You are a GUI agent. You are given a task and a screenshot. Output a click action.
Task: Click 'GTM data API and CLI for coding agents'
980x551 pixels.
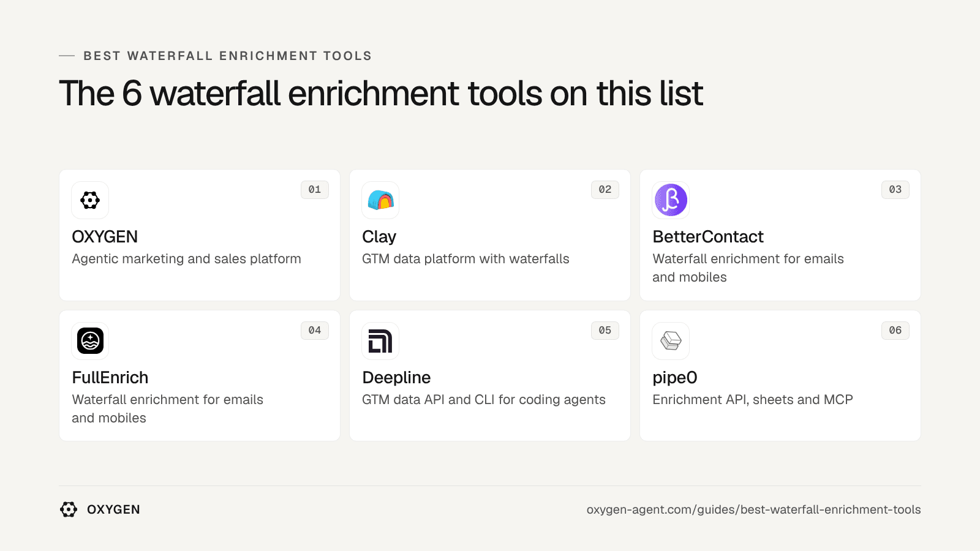(x=483, y=400)
